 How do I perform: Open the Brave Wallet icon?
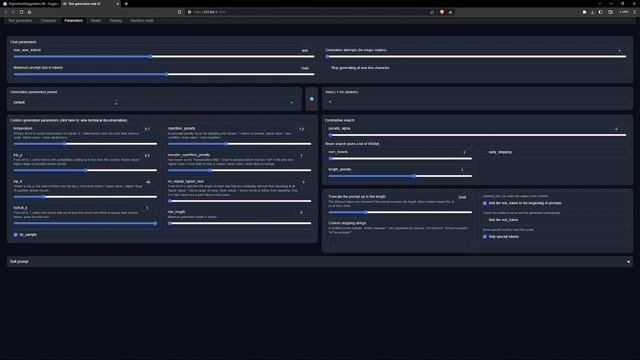(x=610, y=12)
